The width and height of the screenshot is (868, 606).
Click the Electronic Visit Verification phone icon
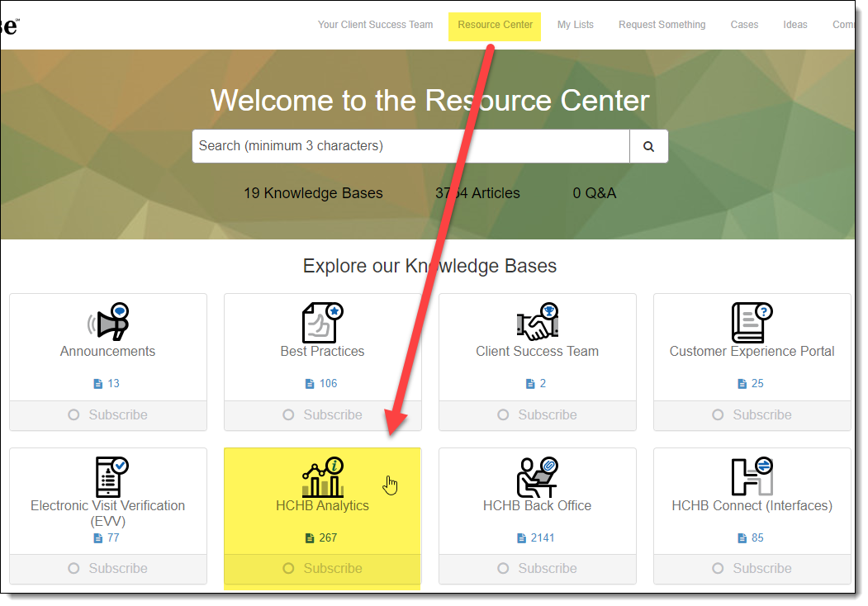[x=111, y=477]
